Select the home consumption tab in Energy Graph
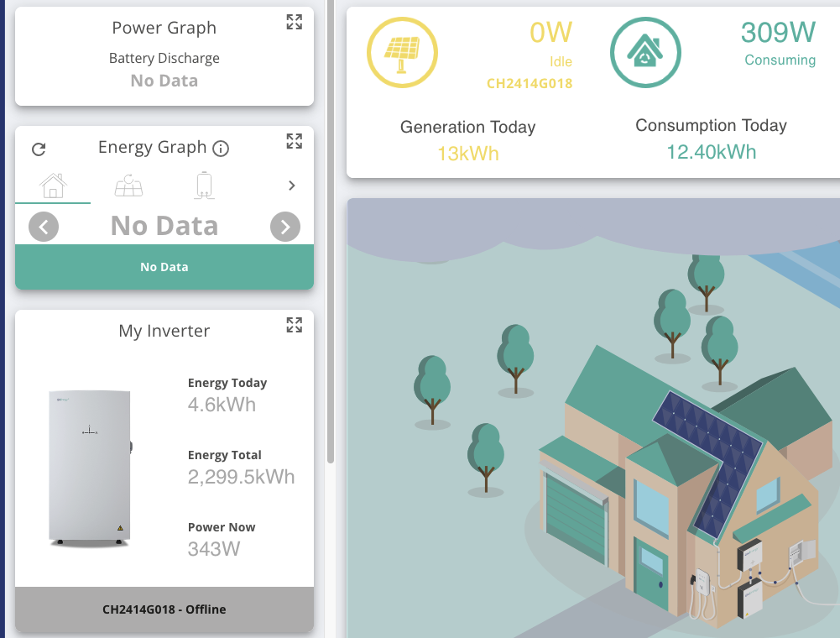The width and height of the screenshot is (840, 638). (53, 186)
